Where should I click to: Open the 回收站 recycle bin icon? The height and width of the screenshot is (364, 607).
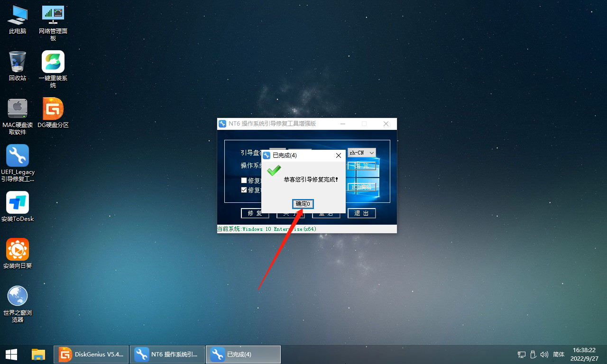[18, 65]
